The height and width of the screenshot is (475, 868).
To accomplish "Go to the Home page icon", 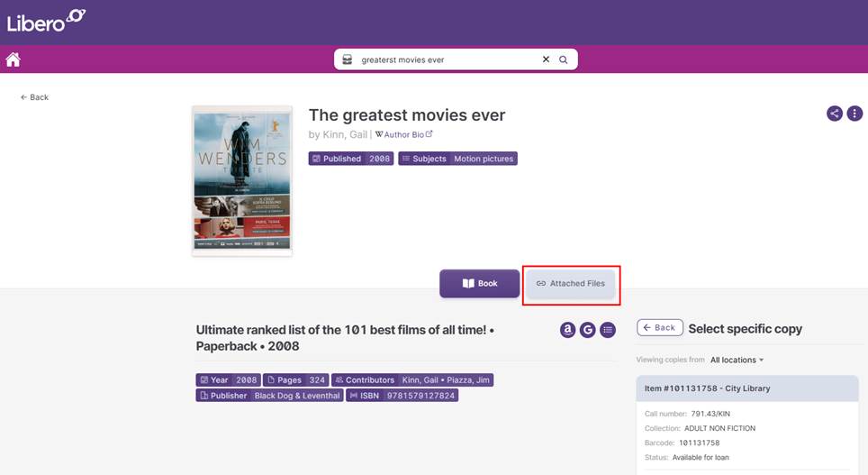I will click(13, 60).
